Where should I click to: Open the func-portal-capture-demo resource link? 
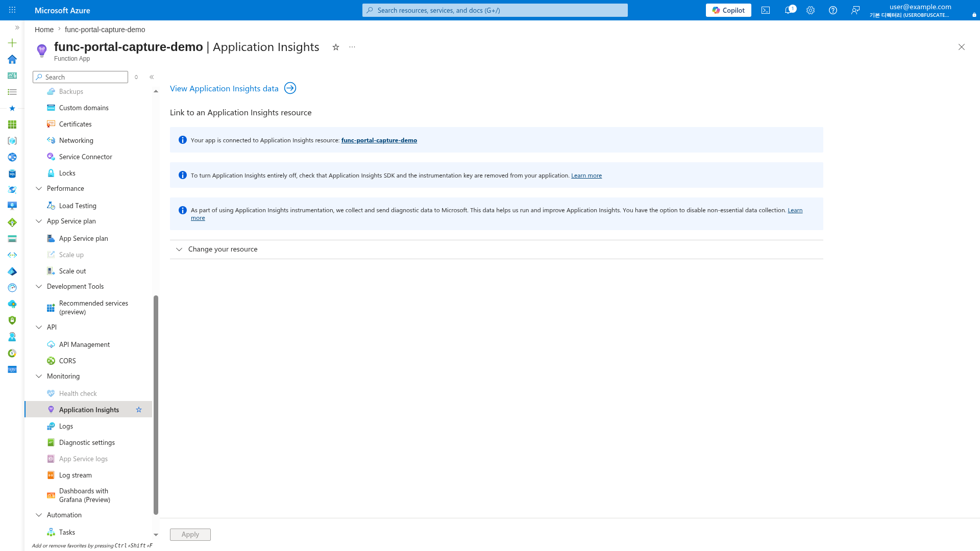coord(379,140)
